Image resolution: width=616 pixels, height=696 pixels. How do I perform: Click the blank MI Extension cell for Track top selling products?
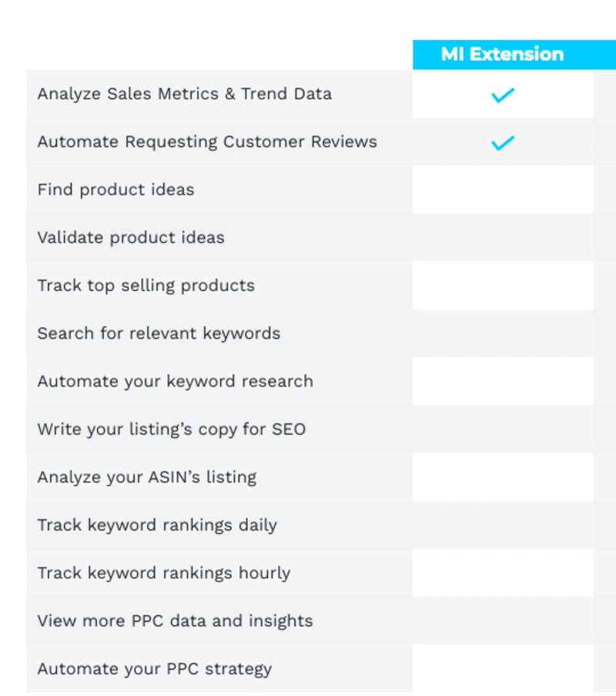503,285
